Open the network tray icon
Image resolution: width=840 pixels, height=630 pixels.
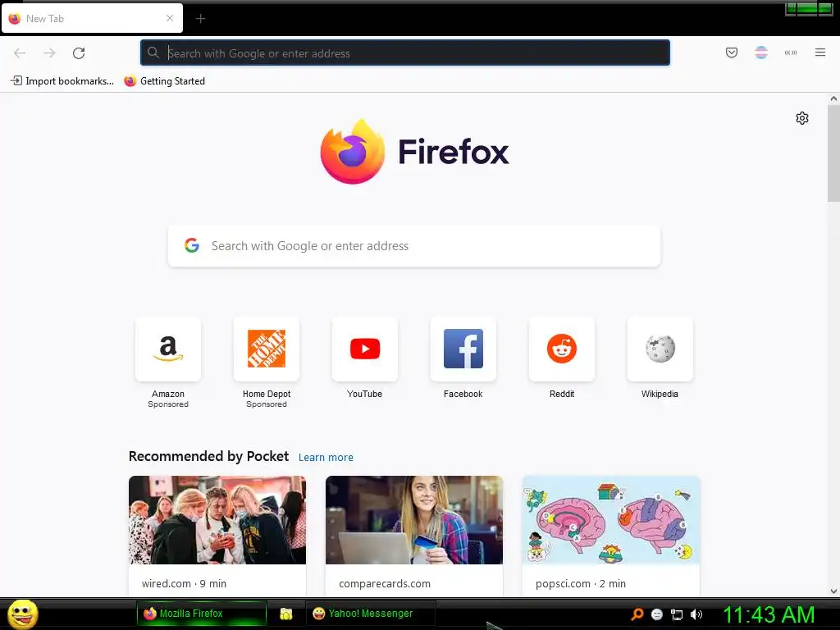[x=677, y=614]
